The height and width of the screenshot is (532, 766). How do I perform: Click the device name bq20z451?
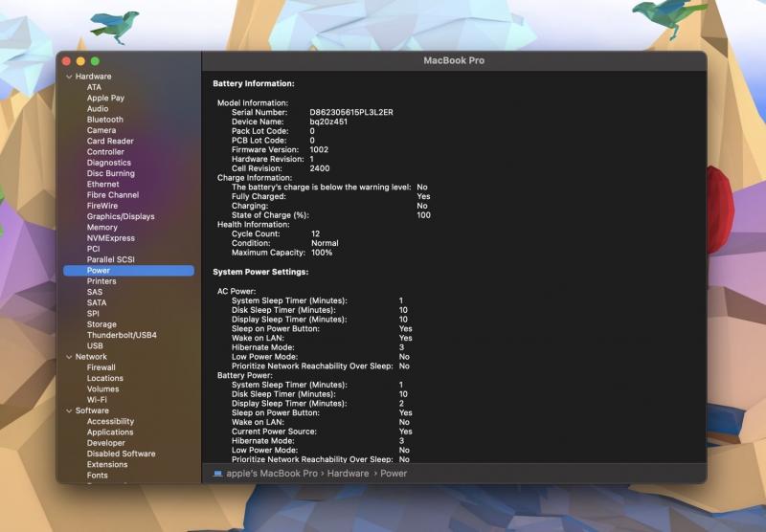tap(328, 122)
